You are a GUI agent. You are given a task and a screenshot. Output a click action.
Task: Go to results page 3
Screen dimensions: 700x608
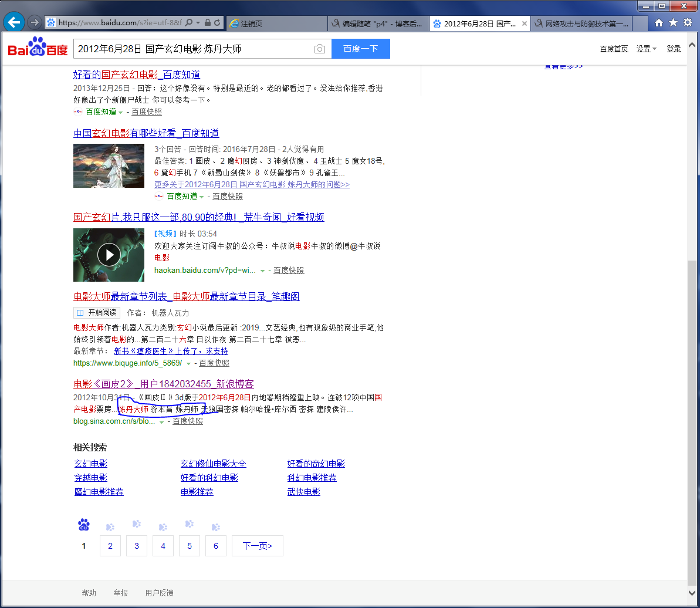pyautogui.click(x=137, y=546)
